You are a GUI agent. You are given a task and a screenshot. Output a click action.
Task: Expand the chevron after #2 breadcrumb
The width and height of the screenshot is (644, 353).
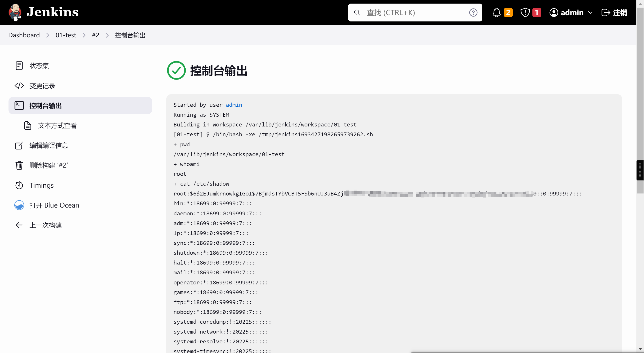[107, 35]
